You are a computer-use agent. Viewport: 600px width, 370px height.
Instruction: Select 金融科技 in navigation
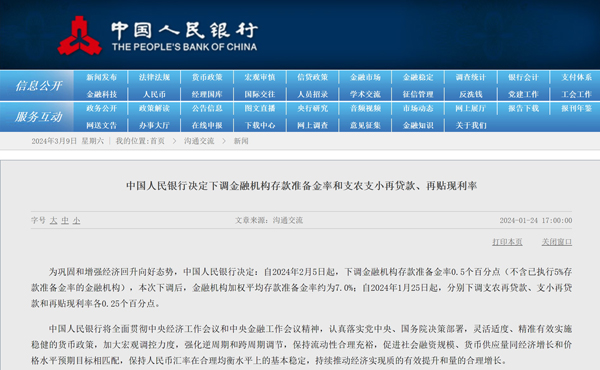(x=101, y=94)
